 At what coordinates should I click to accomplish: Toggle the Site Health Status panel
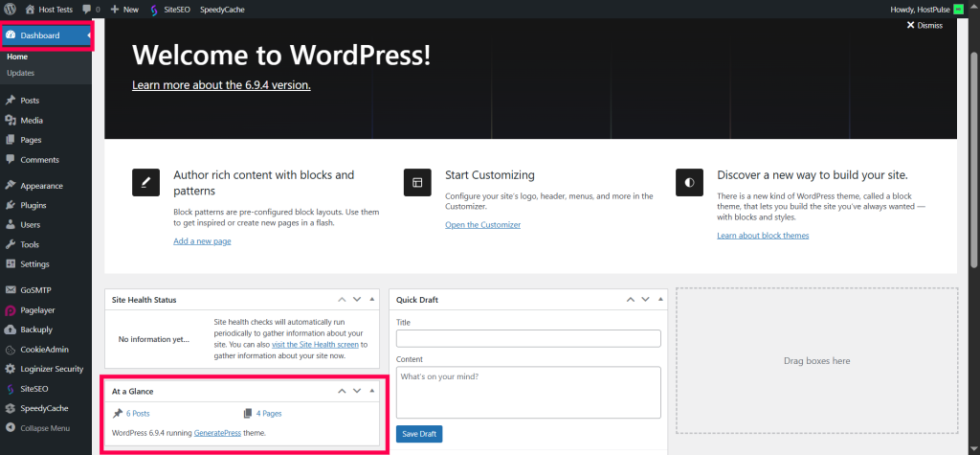[372, 300]
